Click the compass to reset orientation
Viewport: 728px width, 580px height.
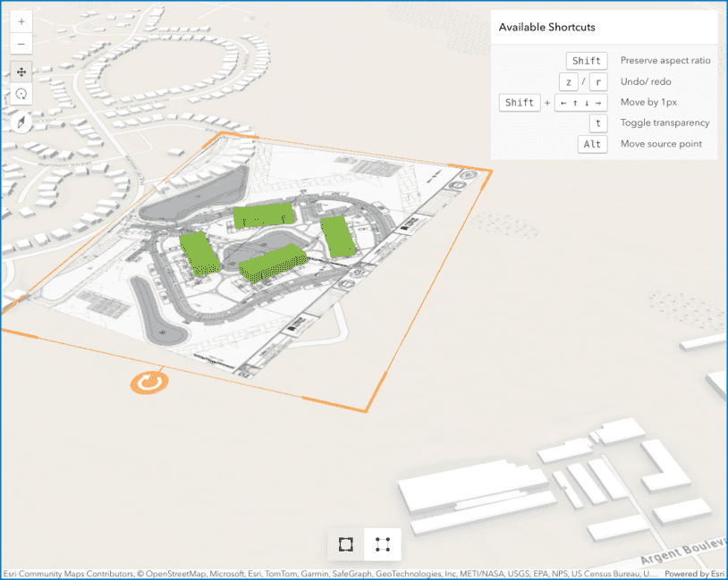click(21, 122)
